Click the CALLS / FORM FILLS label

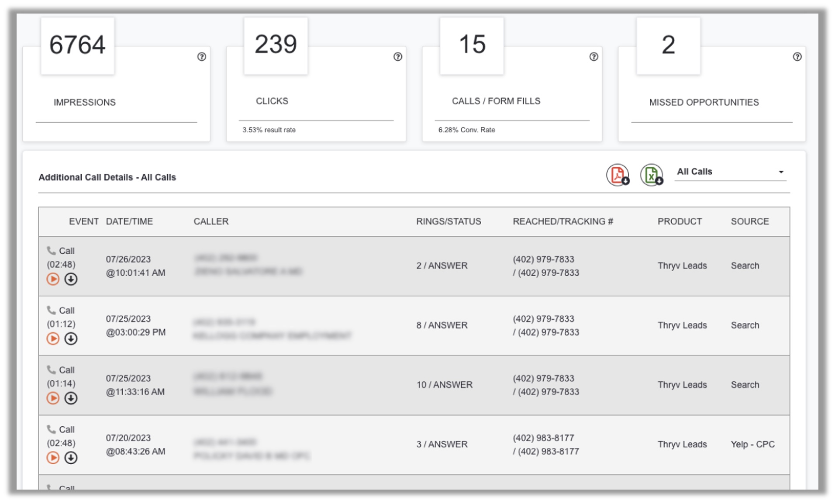pos(496,101)
